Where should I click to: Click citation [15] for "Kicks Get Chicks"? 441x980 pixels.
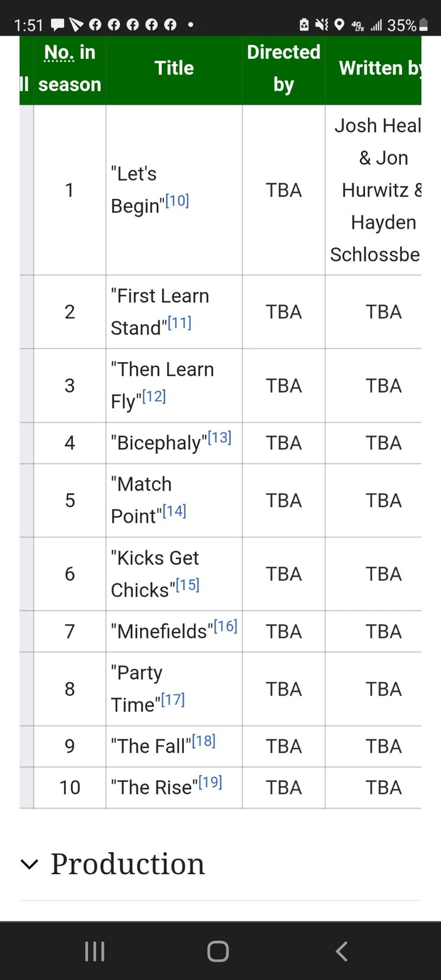(x=187, y=584)
